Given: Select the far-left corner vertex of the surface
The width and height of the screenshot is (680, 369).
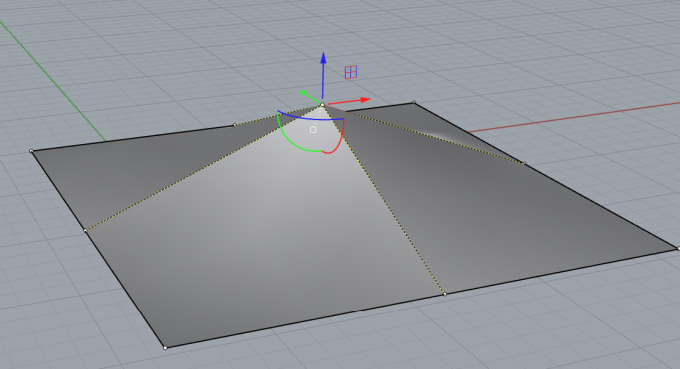Looking at the screenshot, I should [x=31, y=151].
